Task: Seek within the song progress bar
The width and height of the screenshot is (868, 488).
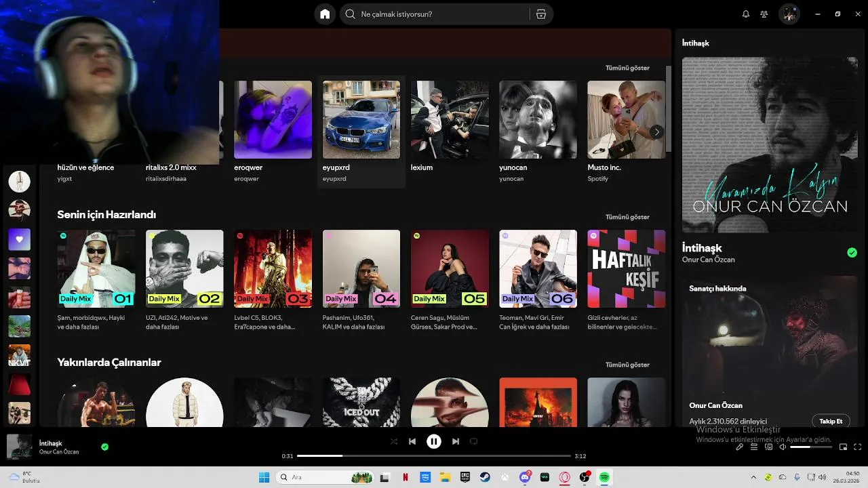Action: point(434,456)
